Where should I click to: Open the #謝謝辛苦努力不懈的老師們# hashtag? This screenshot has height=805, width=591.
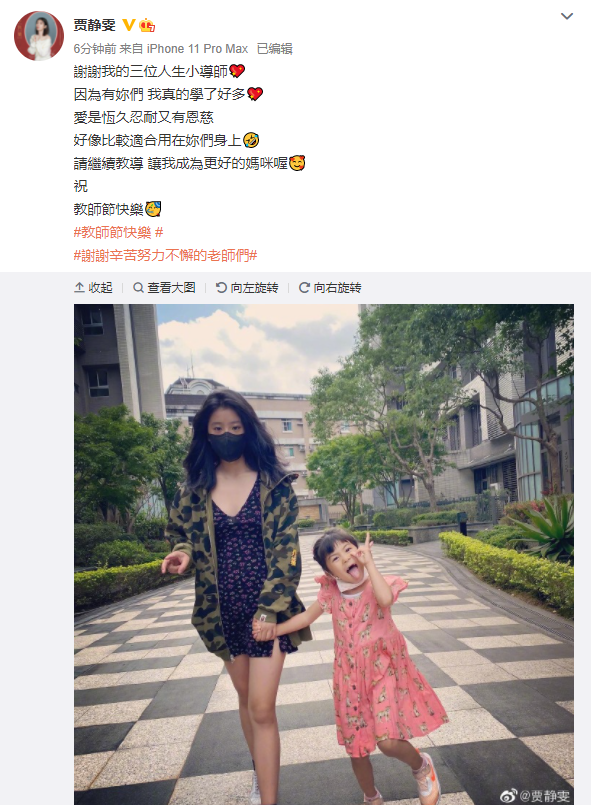(x=165, y=255)
